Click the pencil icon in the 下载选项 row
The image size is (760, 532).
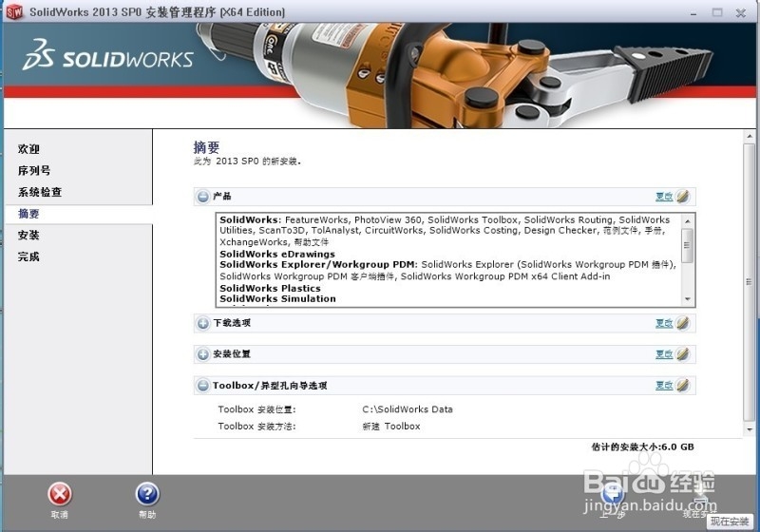(x=682, y=323)
